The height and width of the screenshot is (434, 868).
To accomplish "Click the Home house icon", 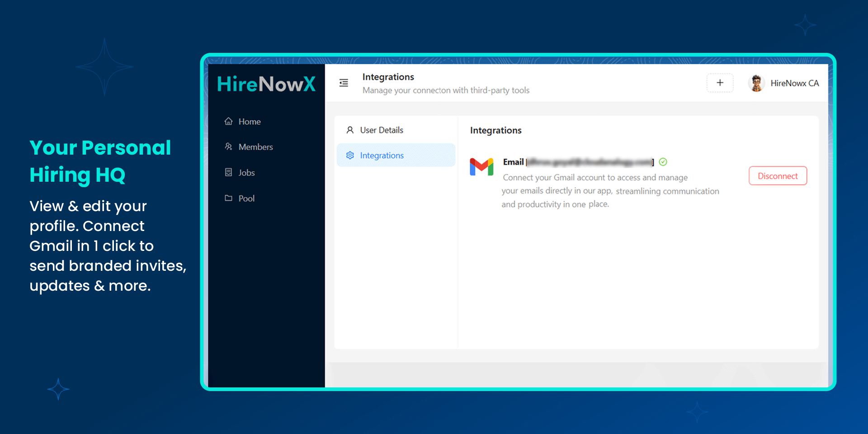I will [x=229, y=121].
